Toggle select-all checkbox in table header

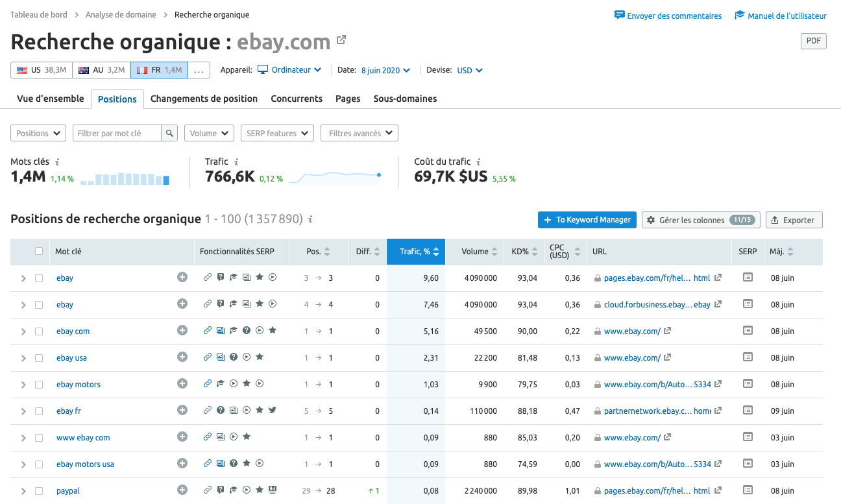39,251
